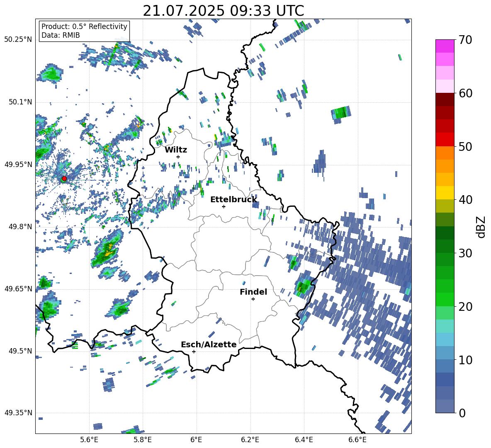Click the 49.95°N latitude label

click(x=18, y=164)
